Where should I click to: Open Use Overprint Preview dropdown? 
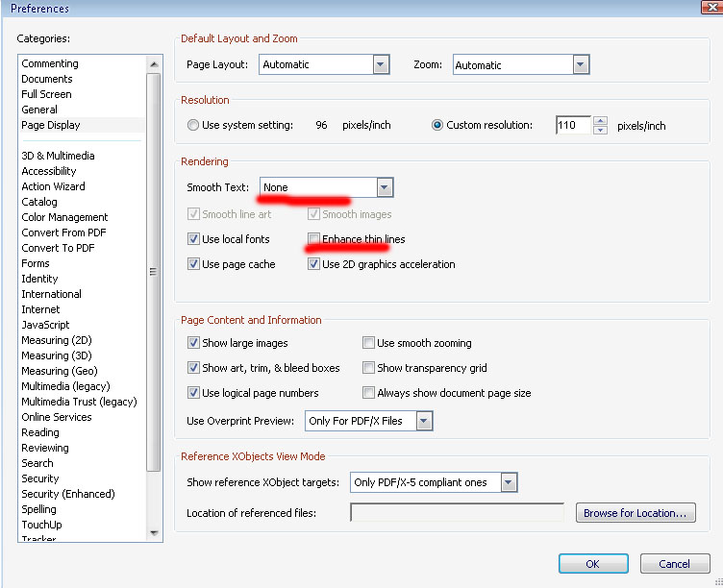424,421
